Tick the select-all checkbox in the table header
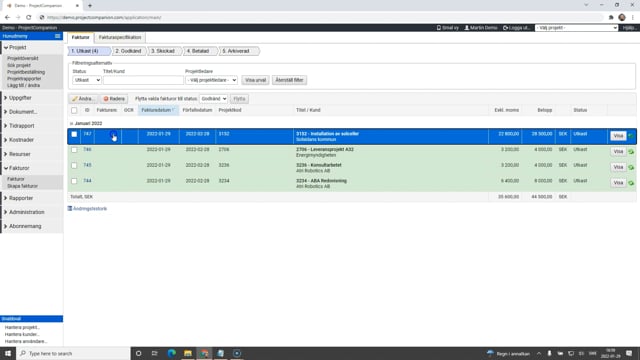This screenshot has width=640, height=360. [x=74, y=110]
